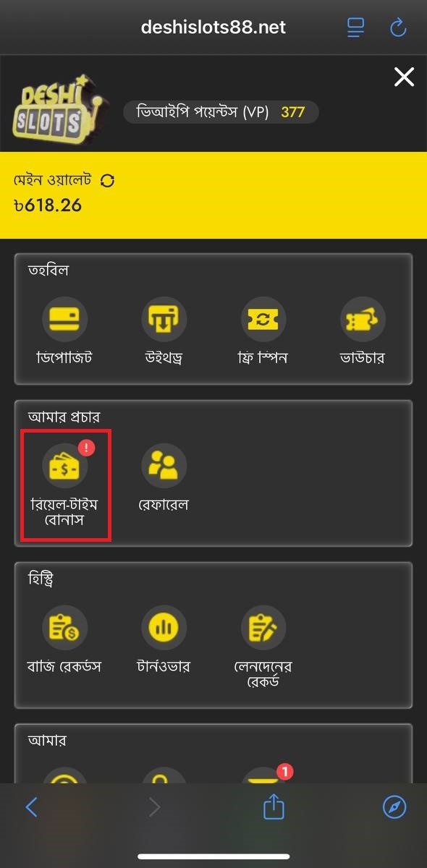Image resolution: width=427 pixels, height=868 pixels.
Task: Open the Turnover (টার্নওভার) icon
Action: click(164, 627)
